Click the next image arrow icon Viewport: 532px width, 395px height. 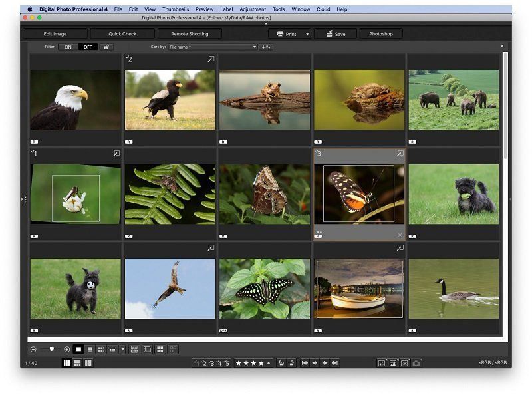325,362
